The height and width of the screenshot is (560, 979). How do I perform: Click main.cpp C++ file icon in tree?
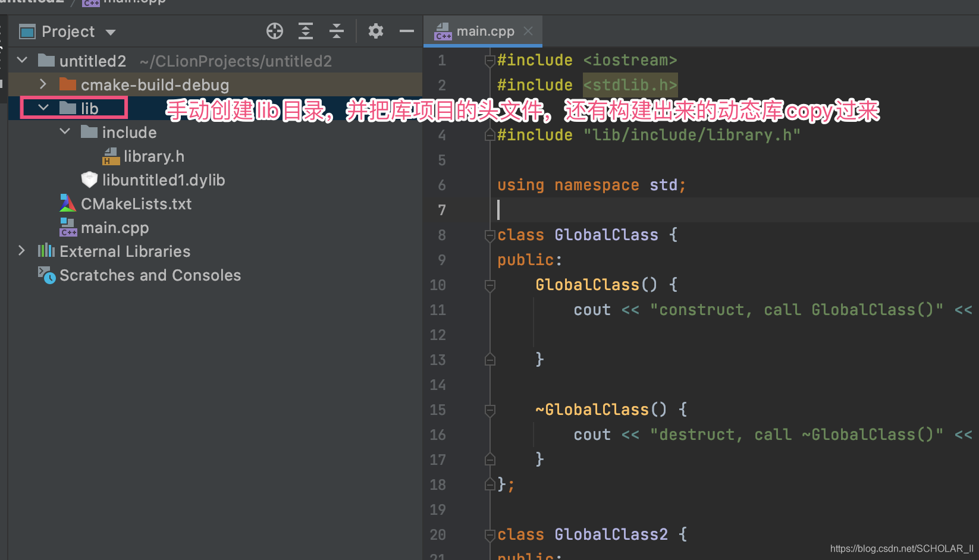pyautogui.click(x=68, y=227)
